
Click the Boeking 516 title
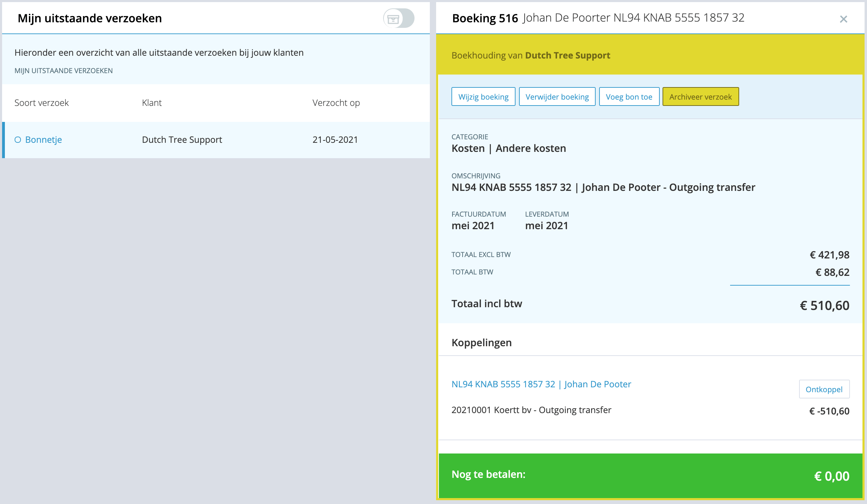click(485, 18)
